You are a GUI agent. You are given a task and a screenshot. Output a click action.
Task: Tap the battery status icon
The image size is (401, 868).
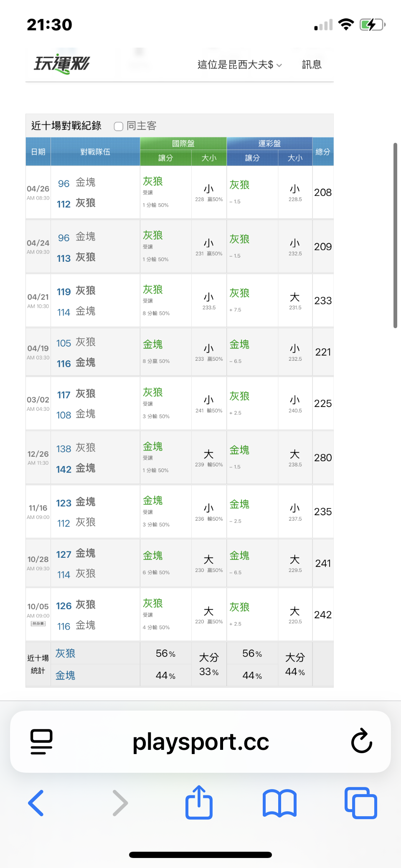point(372,25)
